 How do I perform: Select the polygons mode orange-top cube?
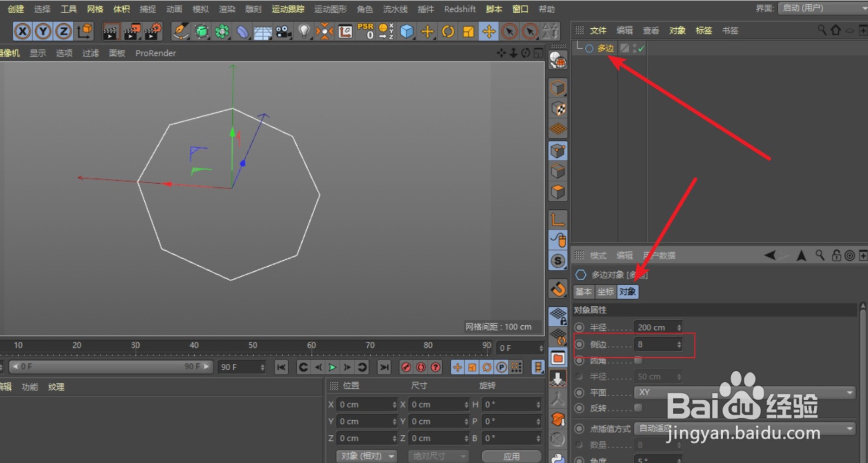[x=558, y=192]
